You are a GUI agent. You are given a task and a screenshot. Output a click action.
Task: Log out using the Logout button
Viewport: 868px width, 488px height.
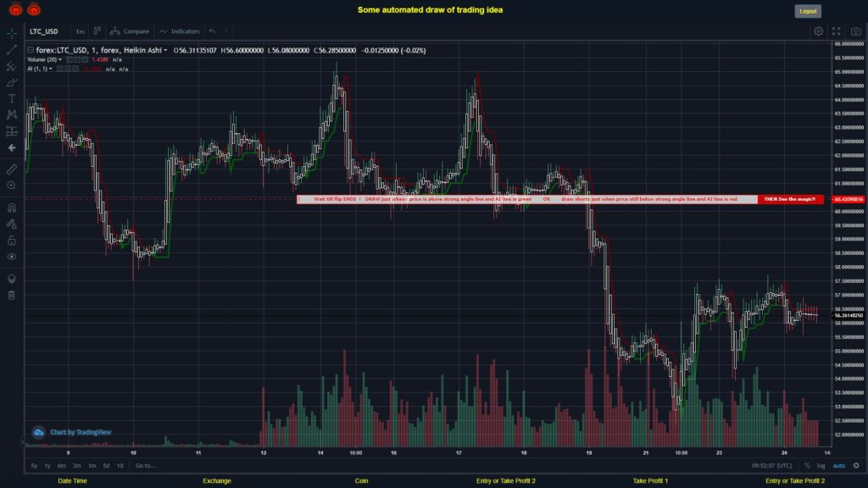click(x=808, y=11)
